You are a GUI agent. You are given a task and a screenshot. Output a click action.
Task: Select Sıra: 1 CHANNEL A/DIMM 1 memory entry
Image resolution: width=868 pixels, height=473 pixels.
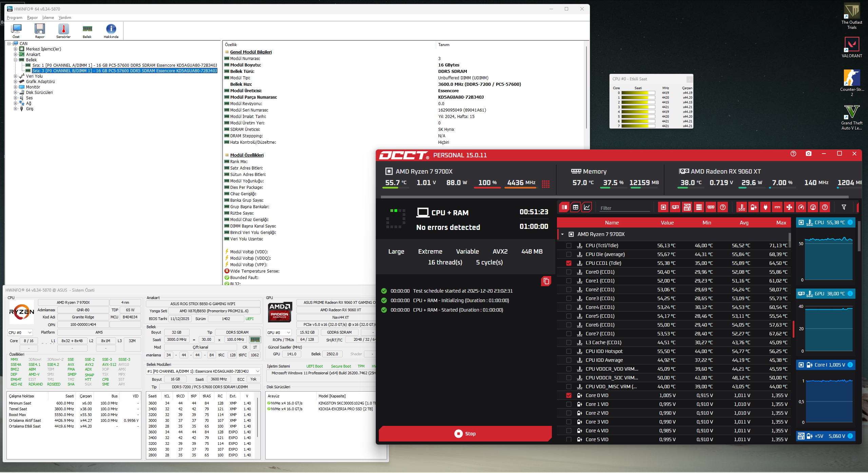click(x=124, y=65)
